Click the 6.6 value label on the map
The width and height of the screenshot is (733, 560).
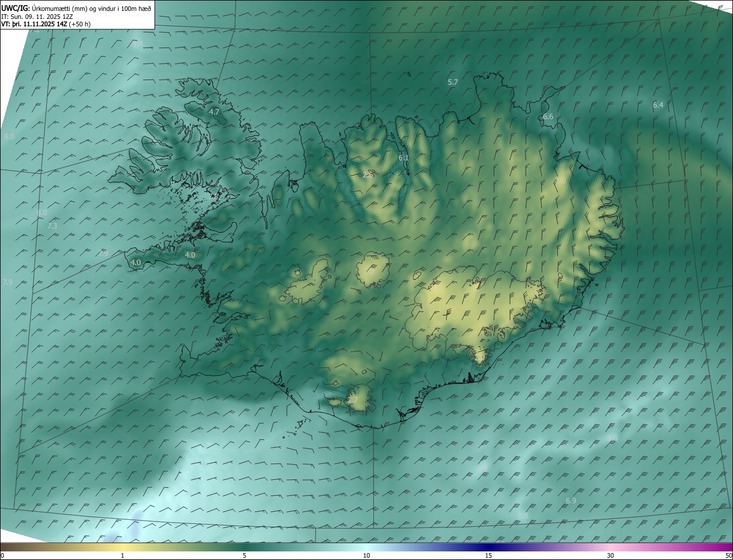548,117
